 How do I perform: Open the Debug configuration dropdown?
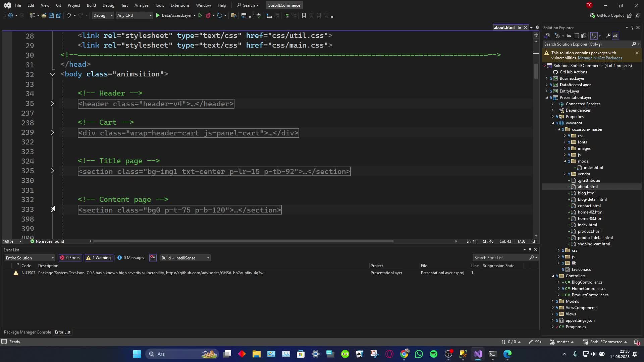pos(103,15)
